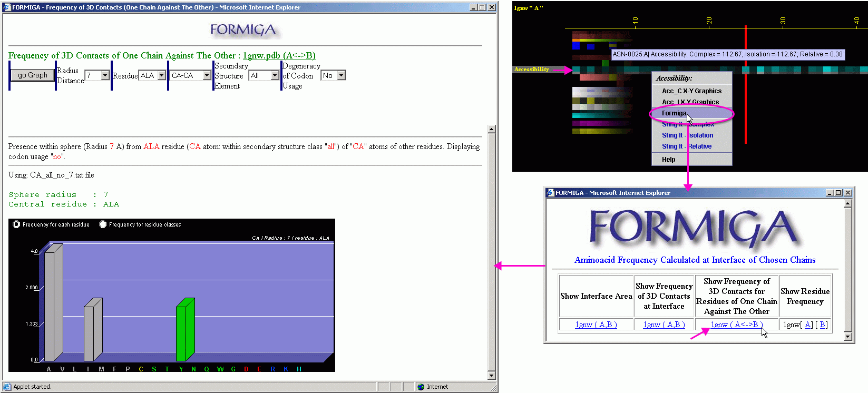Choose Formiga in the Accessibility menu
Image resolution: width=868 pixels, height=393 pixels.
click(674, 113)
